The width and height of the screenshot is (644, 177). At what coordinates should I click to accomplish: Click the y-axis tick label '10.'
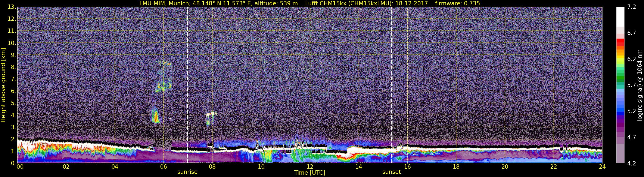coord(12,43)
